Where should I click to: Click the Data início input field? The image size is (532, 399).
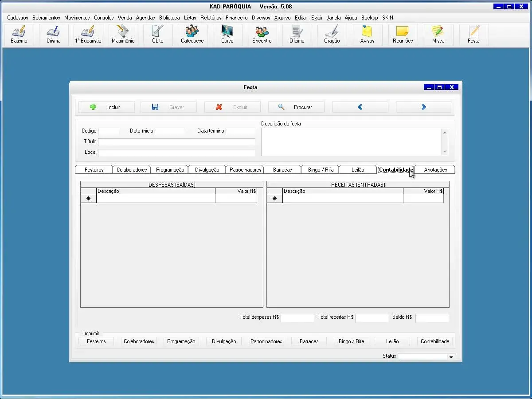pos(170,131)
